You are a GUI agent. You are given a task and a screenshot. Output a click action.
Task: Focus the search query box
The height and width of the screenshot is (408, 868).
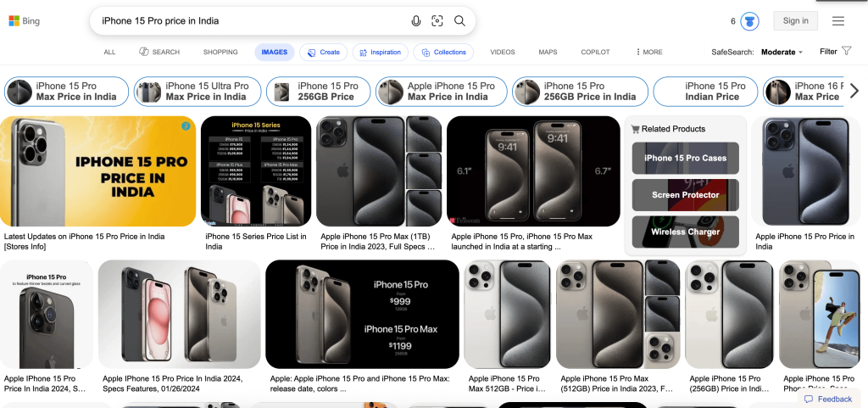252,21
